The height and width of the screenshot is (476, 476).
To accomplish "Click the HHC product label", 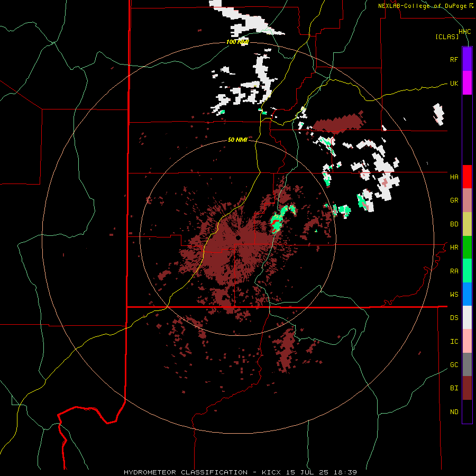I will (465, 32).
